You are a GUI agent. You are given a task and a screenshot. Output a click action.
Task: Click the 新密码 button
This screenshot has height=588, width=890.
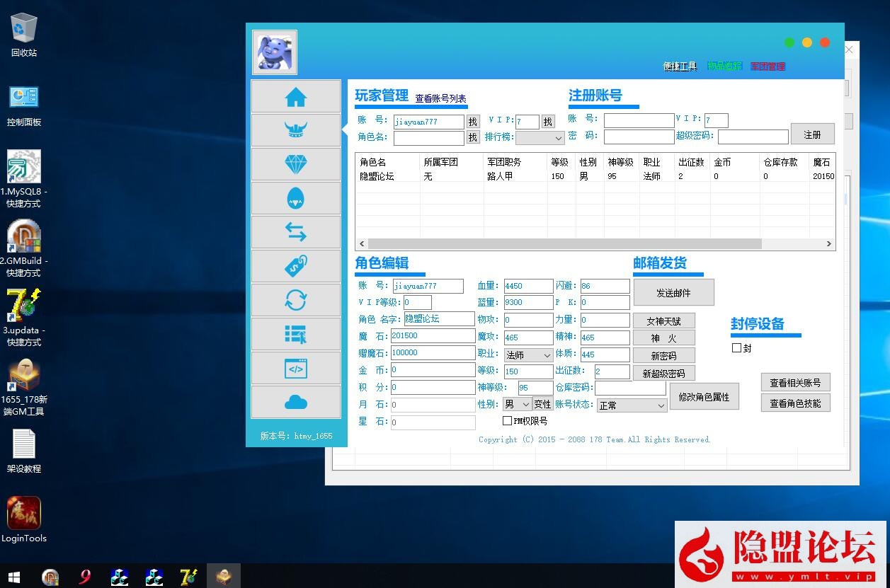click(664, 356)
